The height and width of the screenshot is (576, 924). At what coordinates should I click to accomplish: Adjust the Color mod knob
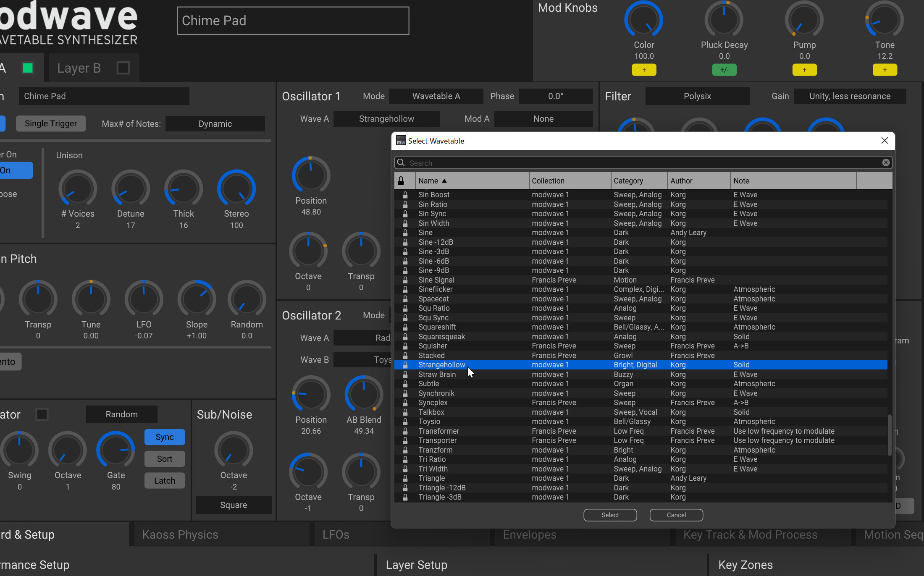pyautogui.click(x=644, y=20)
